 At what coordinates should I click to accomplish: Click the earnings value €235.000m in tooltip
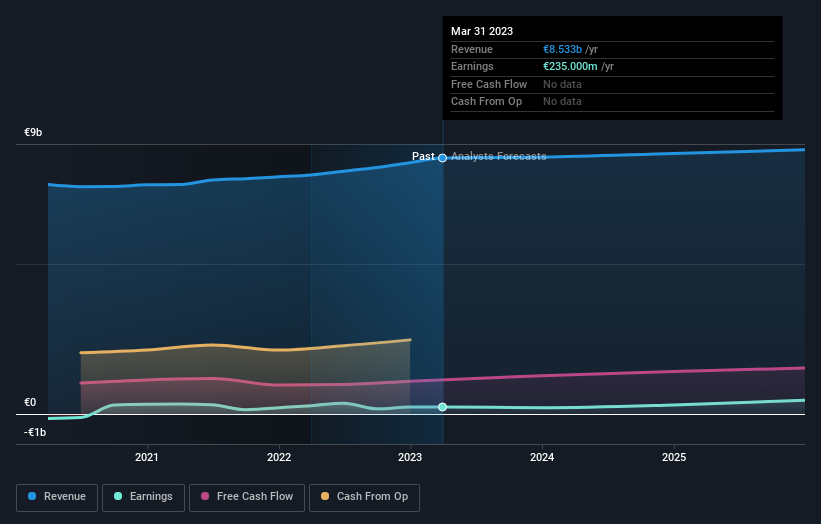click(570, 66)
